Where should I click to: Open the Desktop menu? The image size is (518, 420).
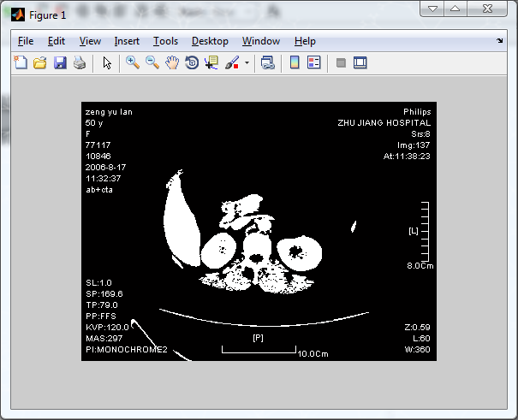210,41
